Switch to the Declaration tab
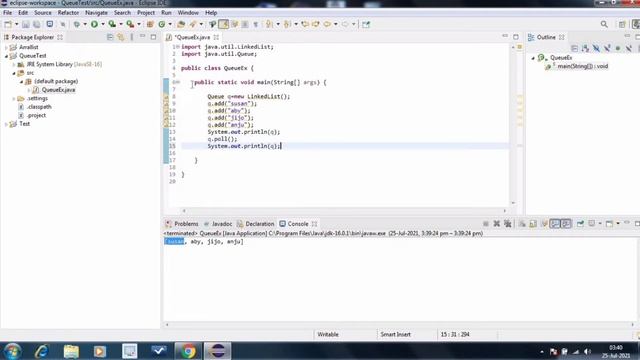This screenshot has width=640, height=360. tap(256, 224)
